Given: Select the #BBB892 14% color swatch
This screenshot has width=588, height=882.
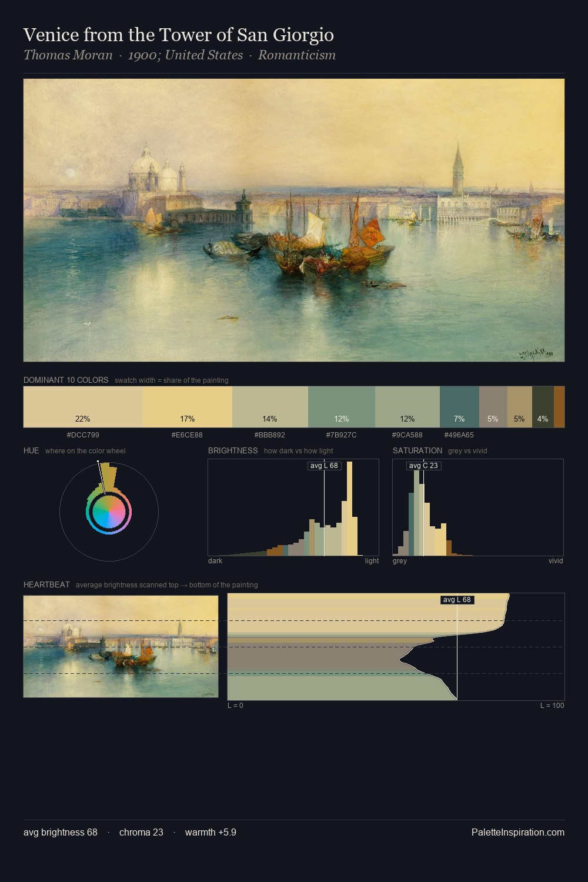Looking at the screenshot, I should [x=270, y=406].
